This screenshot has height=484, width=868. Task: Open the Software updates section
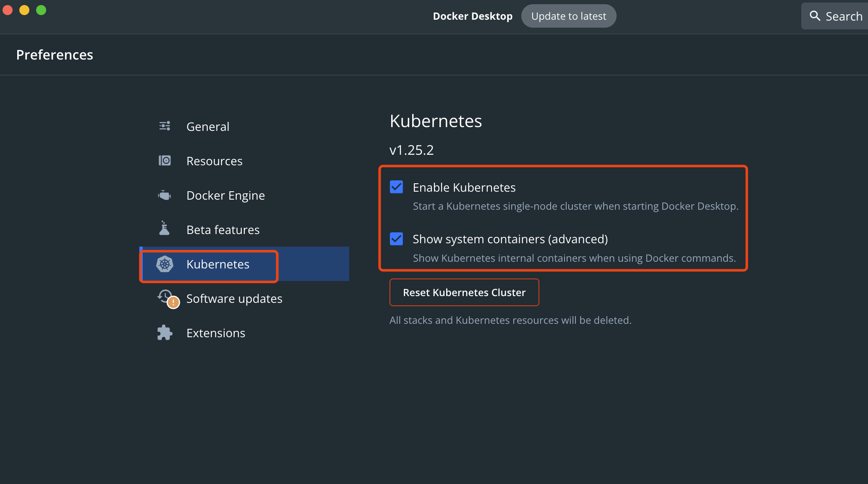tap(244, 298)
